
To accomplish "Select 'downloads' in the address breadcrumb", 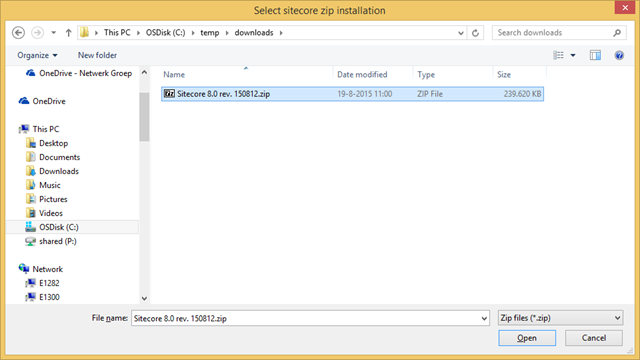I will click(254, 33).
